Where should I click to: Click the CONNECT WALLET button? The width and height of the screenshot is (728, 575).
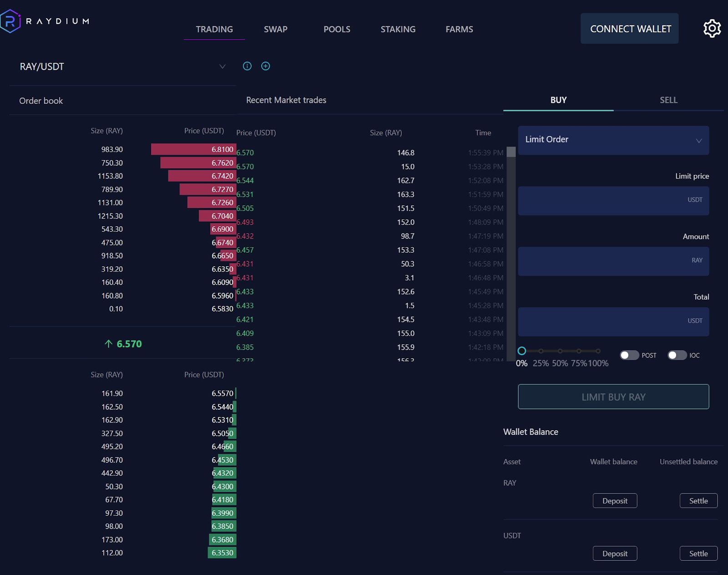630,29
